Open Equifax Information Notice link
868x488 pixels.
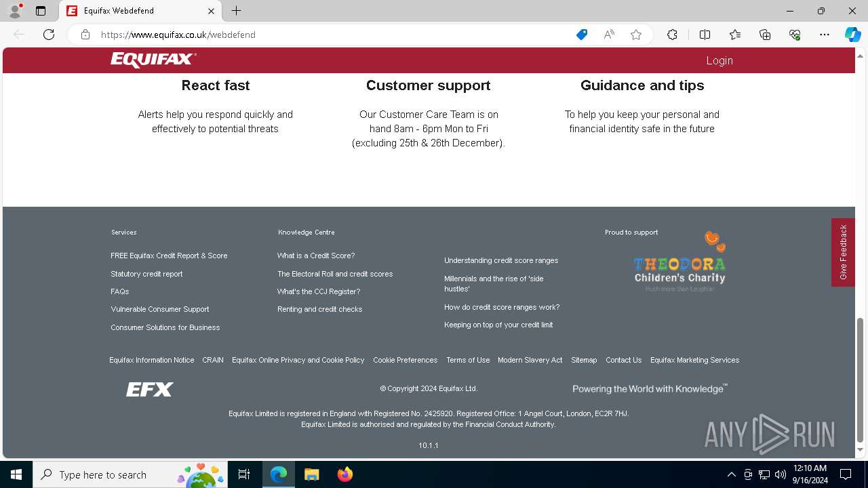click(x=152, y=360)
